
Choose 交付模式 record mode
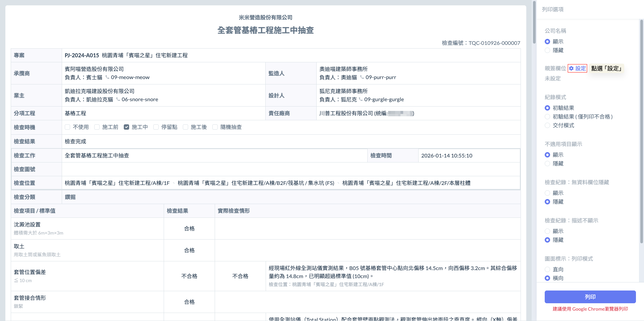coord(547,125)
